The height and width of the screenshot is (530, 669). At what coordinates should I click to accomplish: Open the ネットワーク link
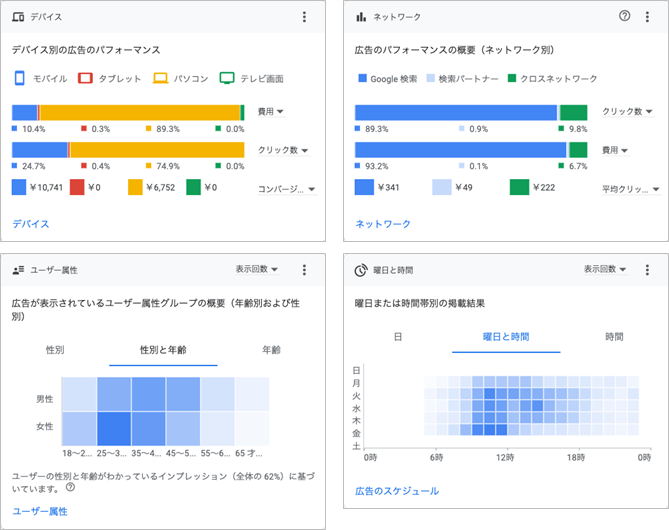pyautogui.click(x=383, y=224)
